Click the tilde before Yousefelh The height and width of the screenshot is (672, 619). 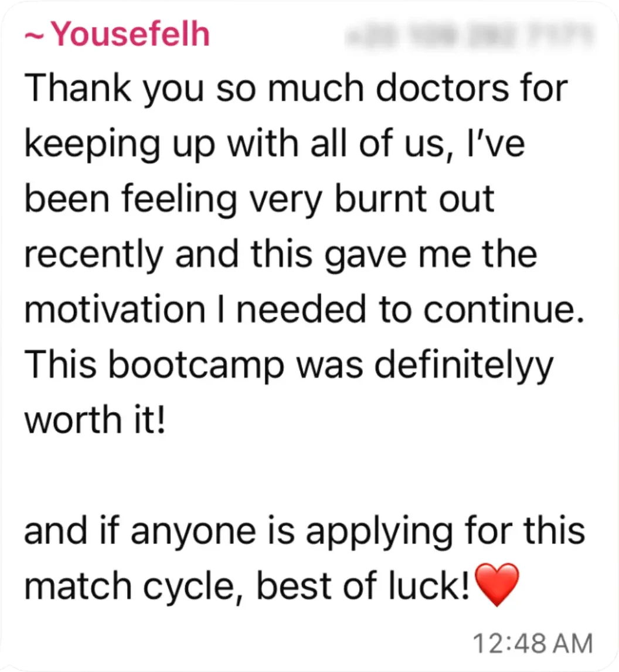34,35
